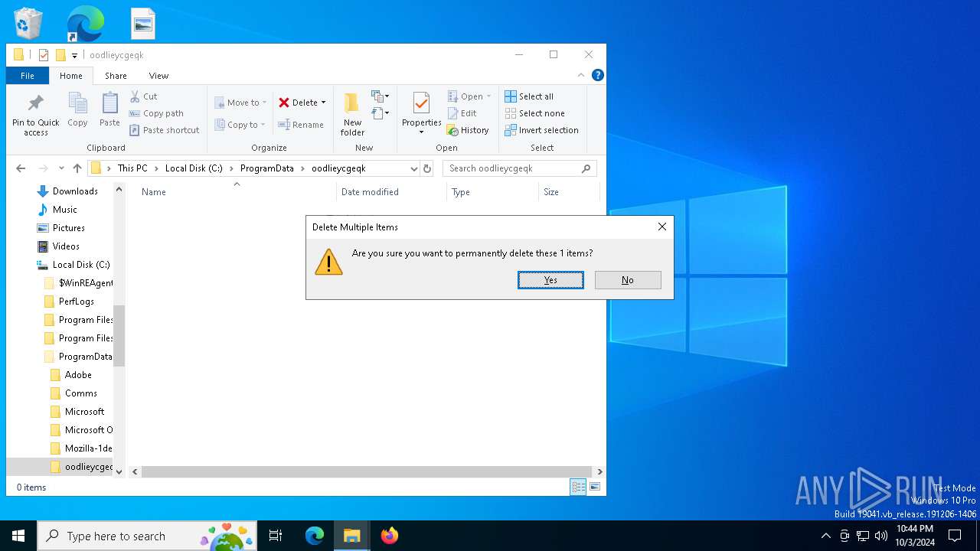Image resolution: width=980 pixels, height=551 pixels.
Task: Open the Move to dropdown
Action: coord(240,103)
